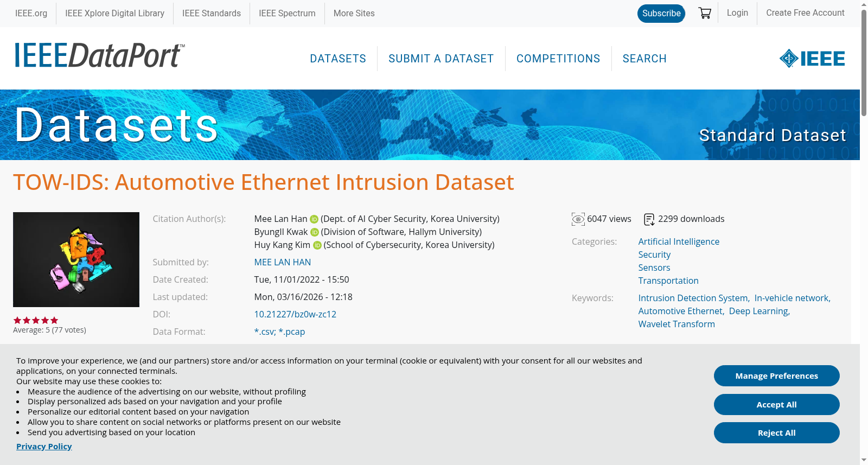The height and width of the screenshot is (465, 868).
Task: Click 'Average: 5 (77 votes)' text
Action: tap(49, 330)
